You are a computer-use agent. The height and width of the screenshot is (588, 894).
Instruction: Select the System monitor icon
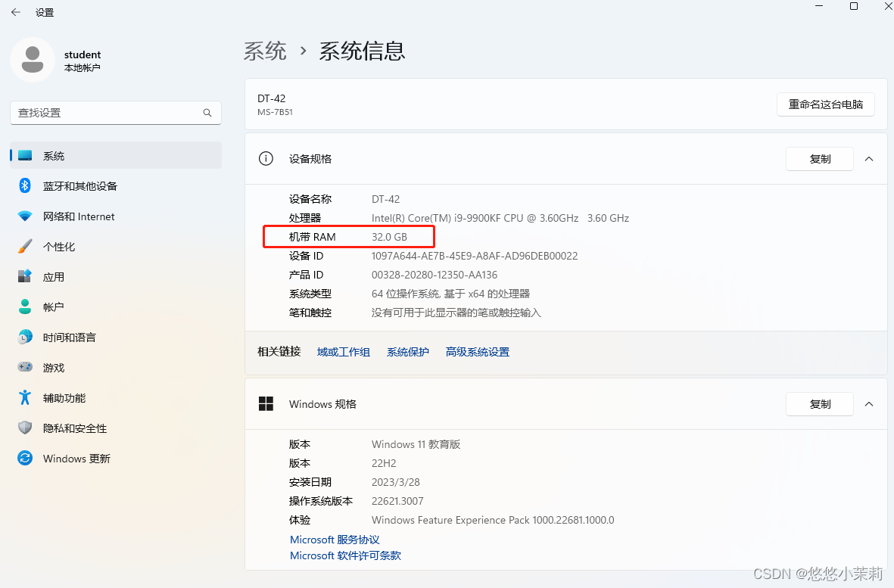pos(25,156)
